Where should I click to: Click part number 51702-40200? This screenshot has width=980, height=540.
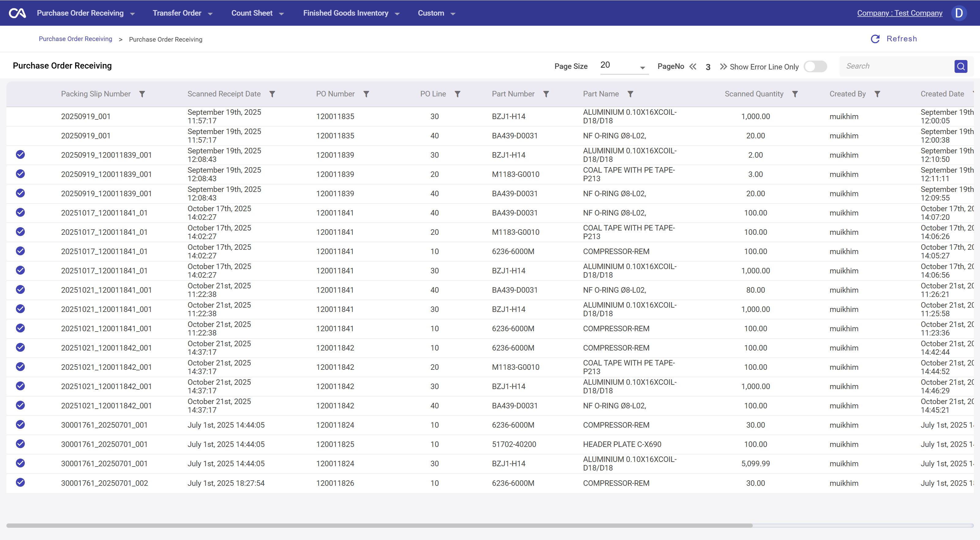514,444
